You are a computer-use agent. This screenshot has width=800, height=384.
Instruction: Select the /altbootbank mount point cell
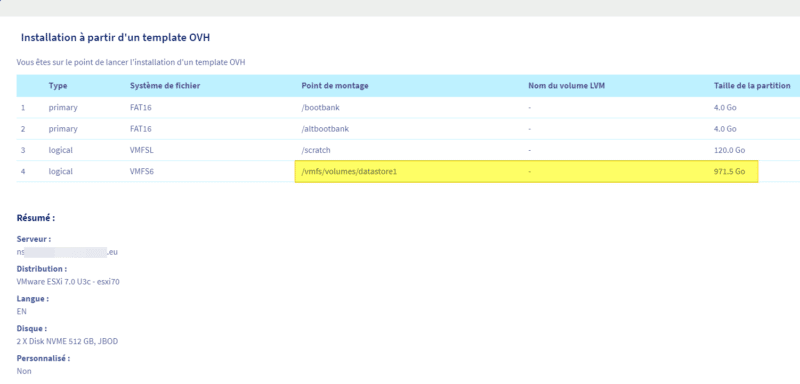pos(325,129)
